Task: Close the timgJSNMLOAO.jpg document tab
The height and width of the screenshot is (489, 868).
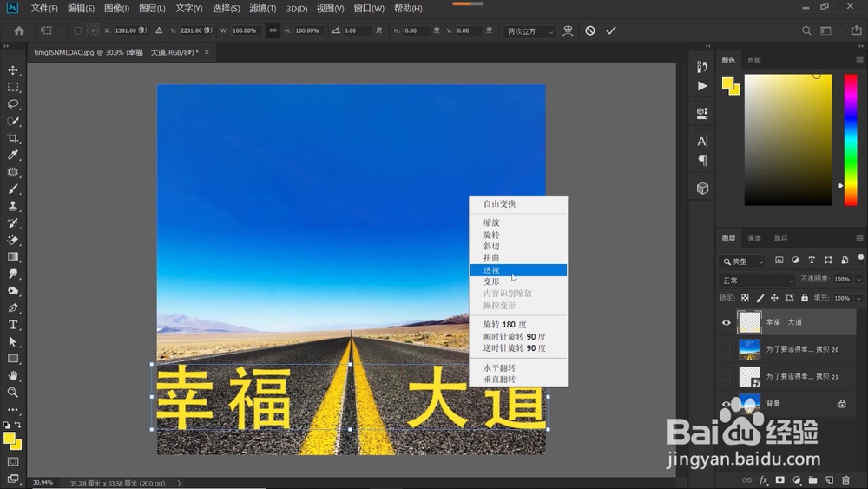Action: click(207, 52)
